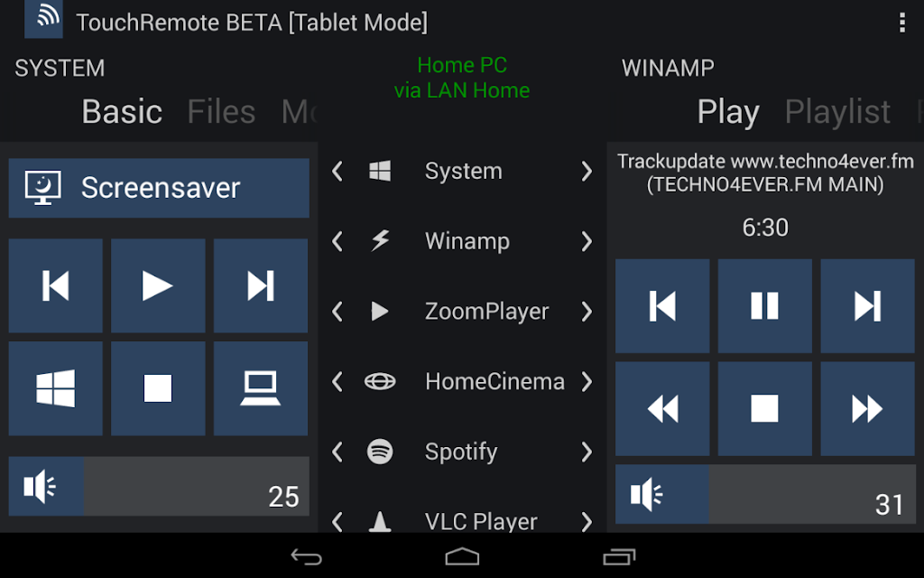The height and width of the screenshot is (578, 924).
Task: Switch to the Playlist tab
Action: click(837, 111)
